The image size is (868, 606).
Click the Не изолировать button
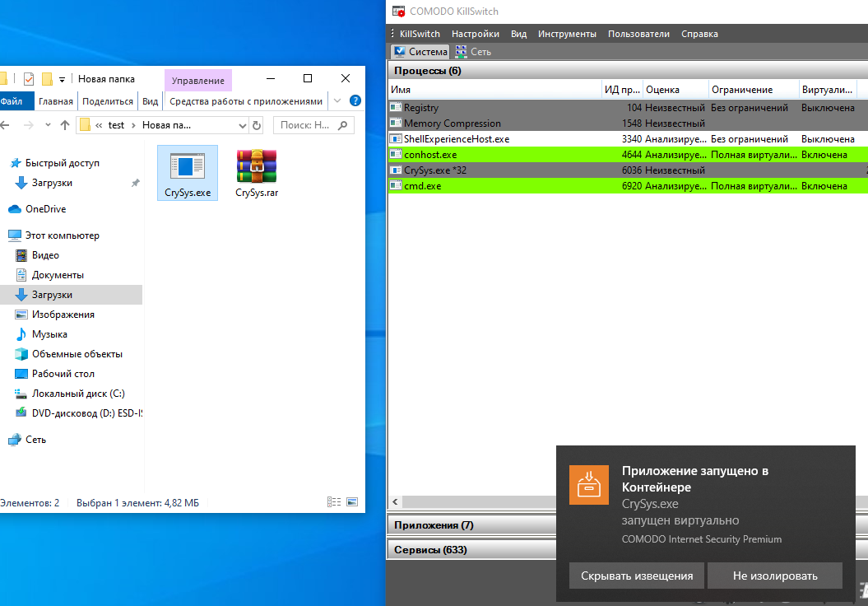coord(775,576)
